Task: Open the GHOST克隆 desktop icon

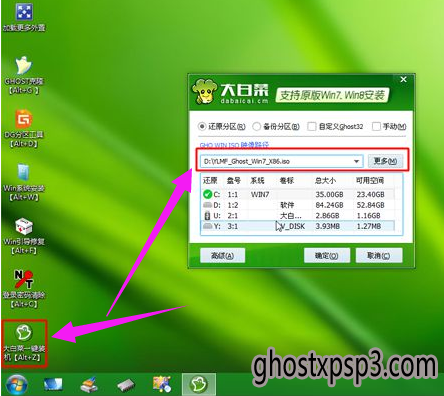Action: [x=24, y=75]
